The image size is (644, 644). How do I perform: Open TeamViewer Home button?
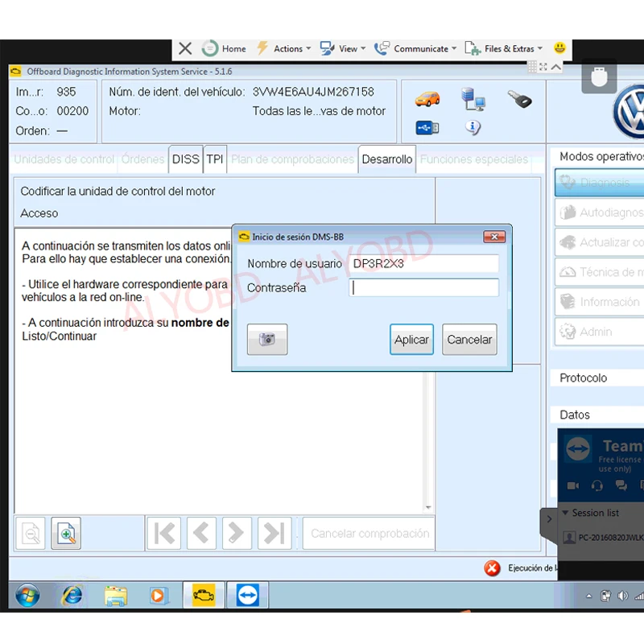224,48
